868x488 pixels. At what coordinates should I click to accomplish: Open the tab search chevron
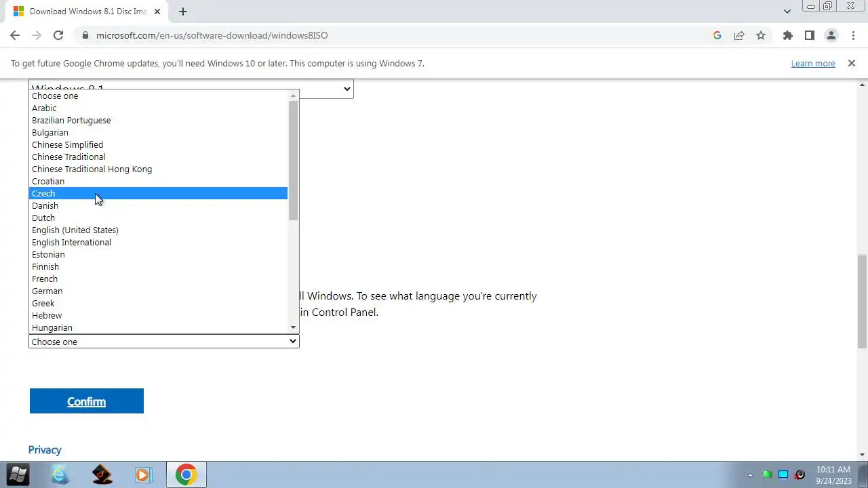point(787,12)
